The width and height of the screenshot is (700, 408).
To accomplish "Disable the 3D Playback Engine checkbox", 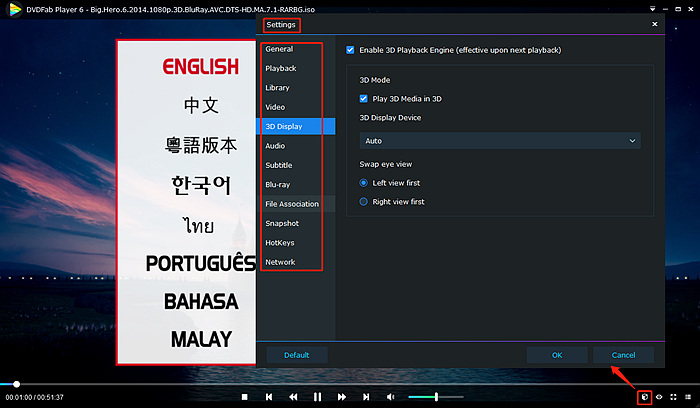I will coord(350,50).
